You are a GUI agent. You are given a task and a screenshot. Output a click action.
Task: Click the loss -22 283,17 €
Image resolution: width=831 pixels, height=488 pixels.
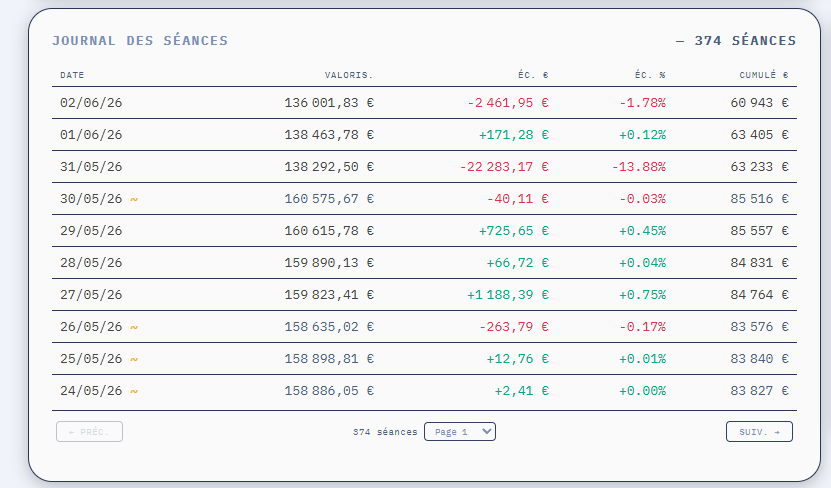point(504,167)
